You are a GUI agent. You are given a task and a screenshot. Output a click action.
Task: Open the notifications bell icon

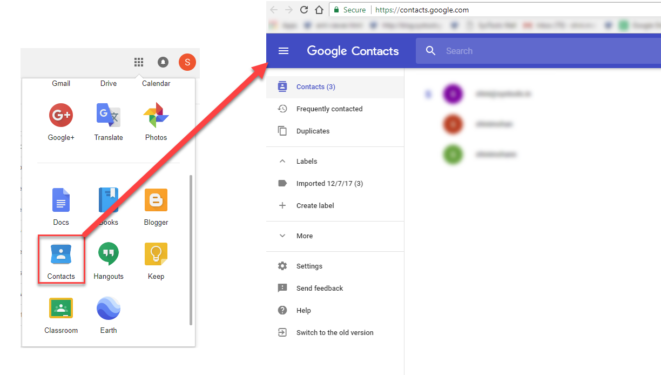pyautogui.click(x=163, y=62)
